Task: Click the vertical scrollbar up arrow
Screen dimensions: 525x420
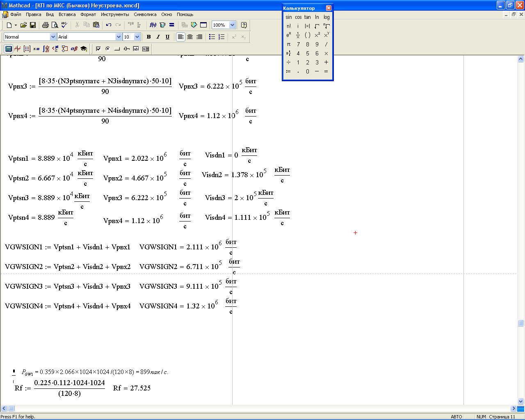Action: tap(521, 59)
